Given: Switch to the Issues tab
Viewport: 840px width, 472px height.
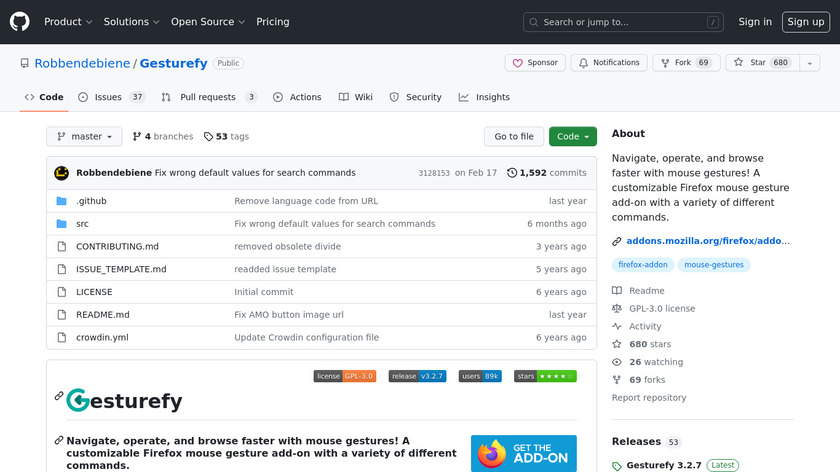Looking at the screenshot, I should pos(111,98).
